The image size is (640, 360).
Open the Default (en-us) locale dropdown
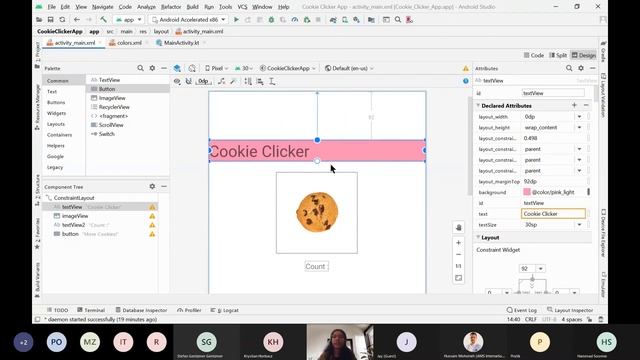349,68
